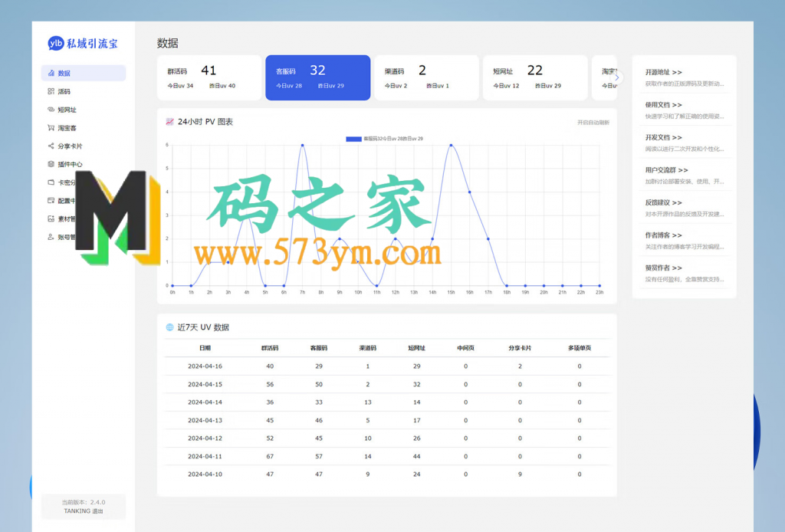785x532 pixels.
Task: Click 退出 to log out TANKING
Action: pyautogui.click(x=97, y=511)
